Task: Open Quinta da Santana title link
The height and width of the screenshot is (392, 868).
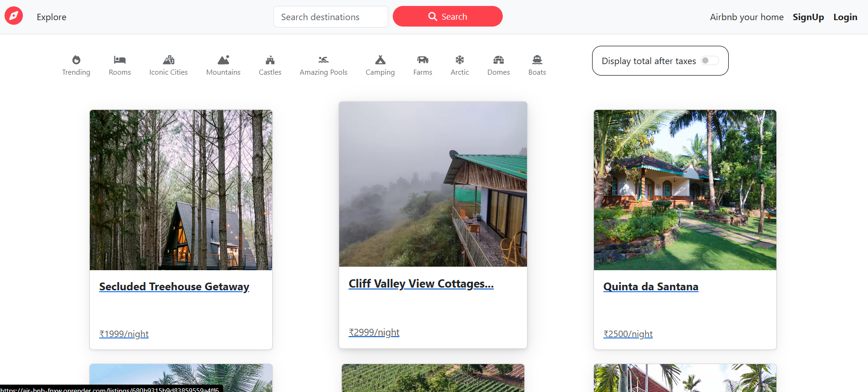Action: pos(651,287)
